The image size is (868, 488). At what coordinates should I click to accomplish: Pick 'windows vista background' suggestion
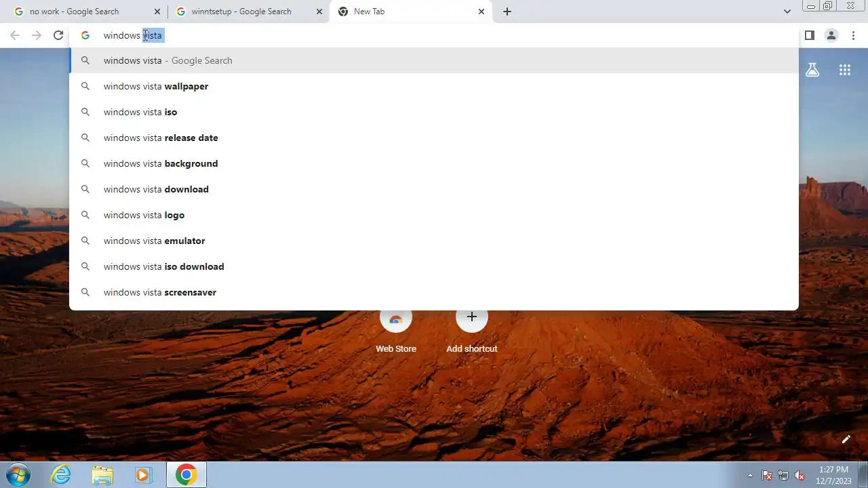click(434, 163)
